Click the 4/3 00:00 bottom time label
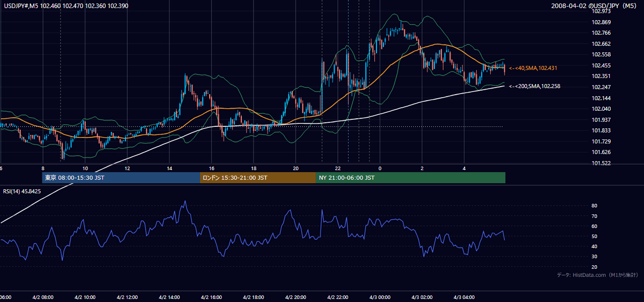 (x=380, y=297)
